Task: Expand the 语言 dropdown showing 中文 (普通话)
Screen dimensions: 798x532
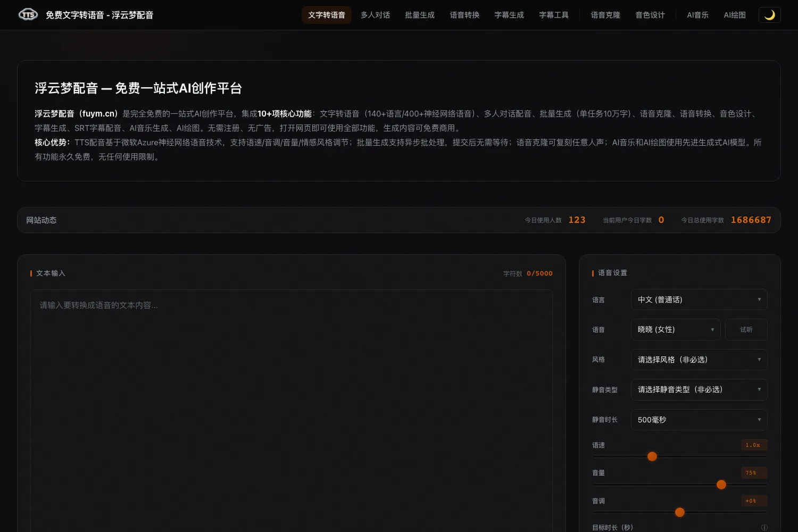Action: pyautogui.click(x=699, y=300)
